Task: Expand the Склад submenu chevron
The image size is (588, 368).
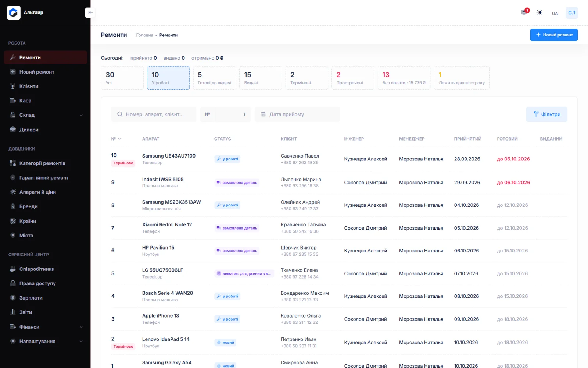Action: point(81,115)
